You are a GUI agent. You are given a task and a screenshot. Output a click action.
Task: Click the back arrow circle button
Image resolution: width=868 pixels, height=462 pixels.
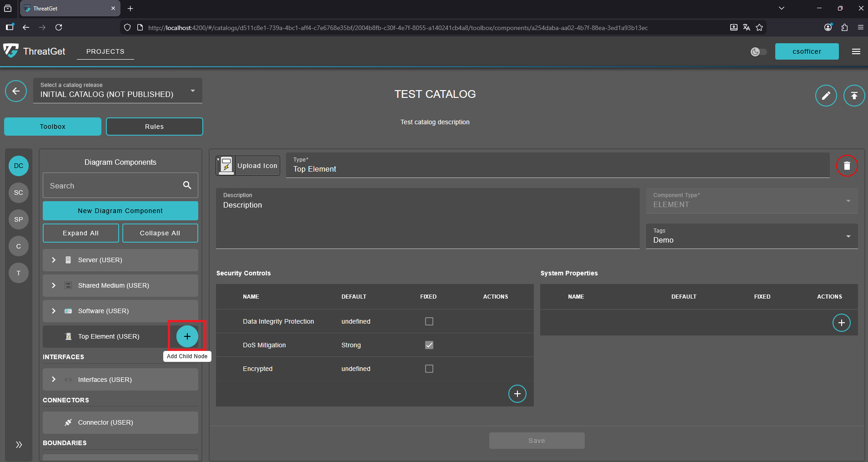point(16,91)
